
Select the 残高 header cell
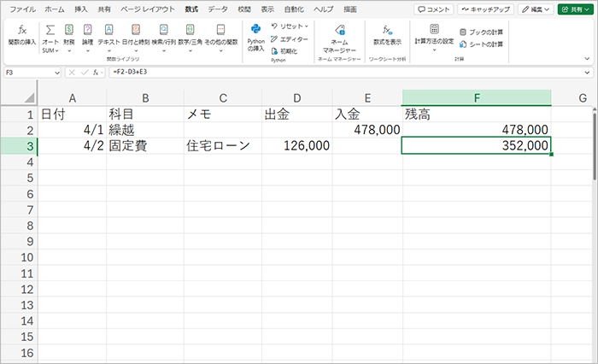click(x=477, y=114)
